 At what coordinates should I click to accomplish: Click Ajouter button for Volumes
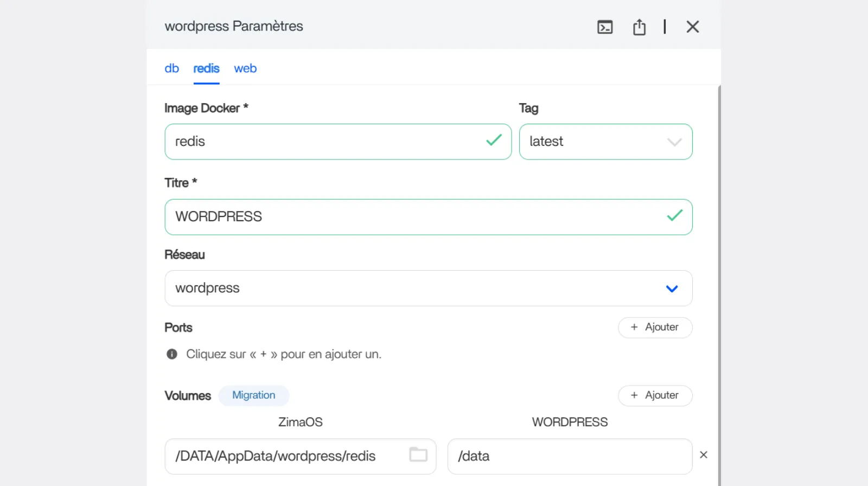tap(655, 395)
